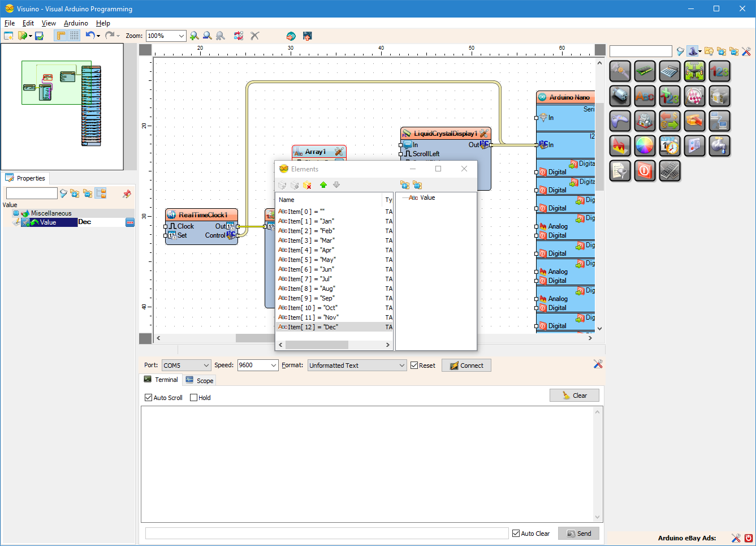Select Item[ 5 ] = "May" row
The width and height of the screenshot is (756, 546).
pos(334,260)
